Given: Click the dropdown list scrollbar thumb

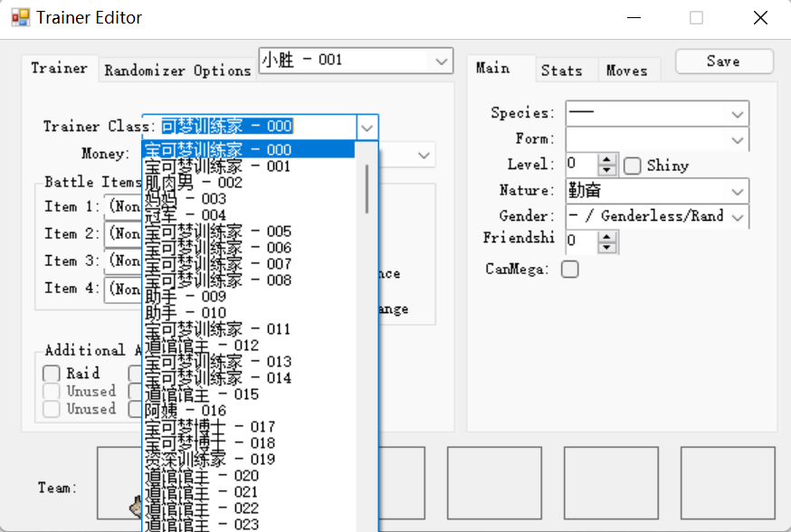Looking at the screenshot, I should coord(367,188).
